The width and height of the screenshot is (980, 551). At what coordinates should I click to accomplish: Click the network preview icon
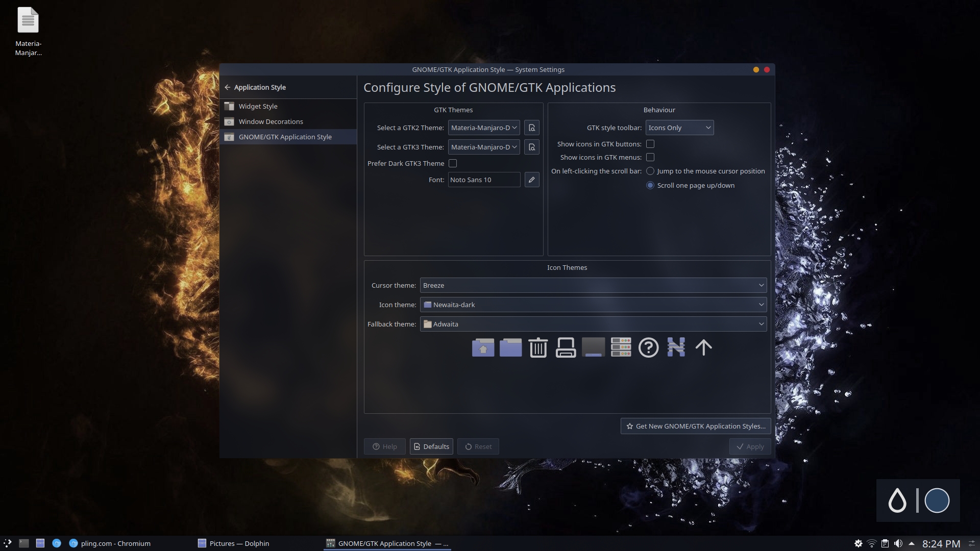(676, 347)
